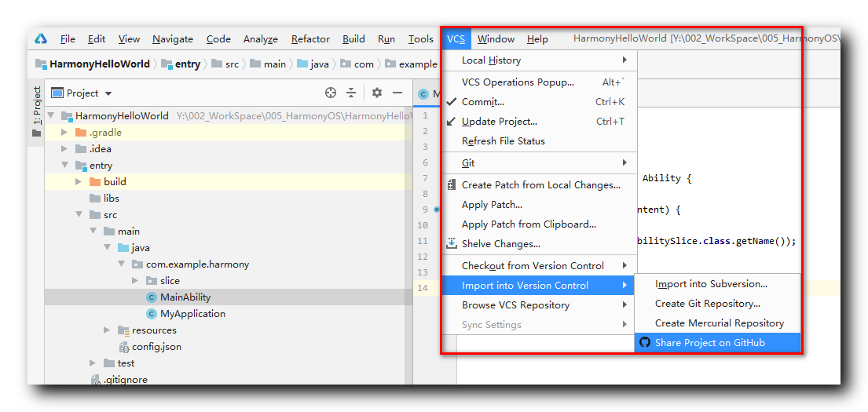The width and height of the screenshot is (868, 412).
Task: Collapse HarmonyHelloWorld root node
Action: pyautogui.click(x=51, y=116)
